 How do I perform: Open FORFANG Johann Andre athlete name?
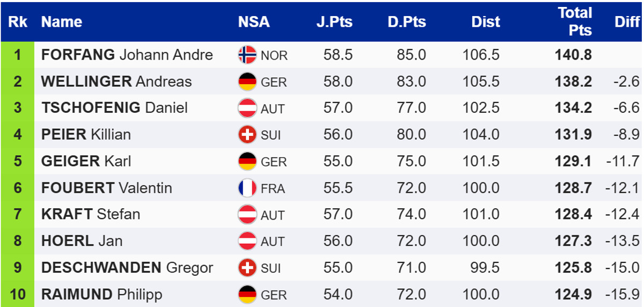pos(127,55)
